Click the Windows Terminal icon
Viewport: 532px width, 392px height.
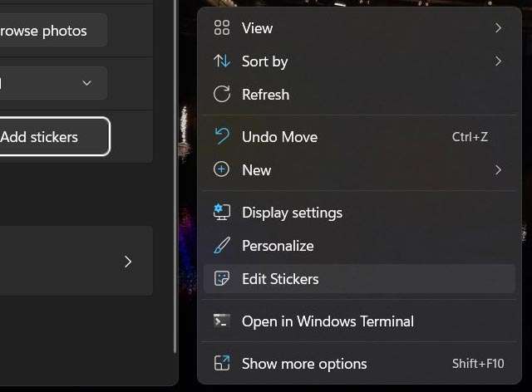pyautogui.click(x=221, y=321)
